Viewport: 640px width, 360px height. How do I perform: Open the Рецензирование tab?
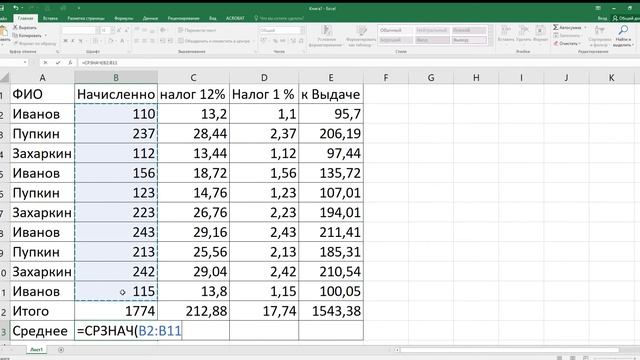[x=183, y=18]
